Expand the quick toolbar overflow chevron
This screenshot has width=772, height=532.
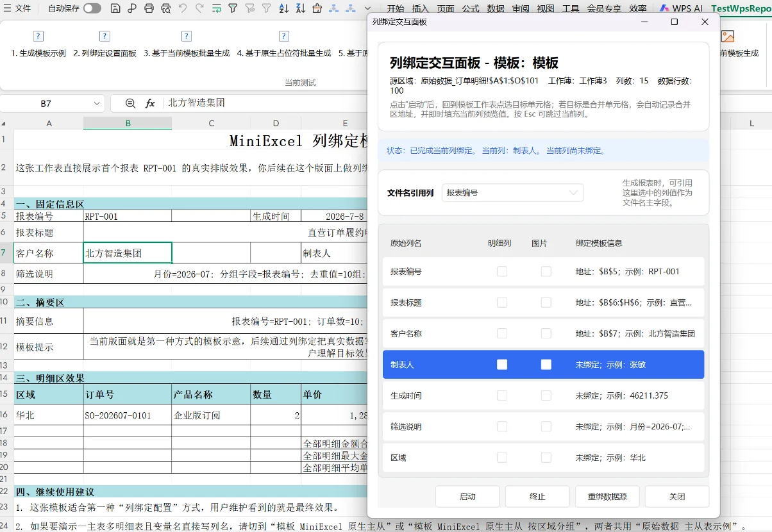click(367, 8)
